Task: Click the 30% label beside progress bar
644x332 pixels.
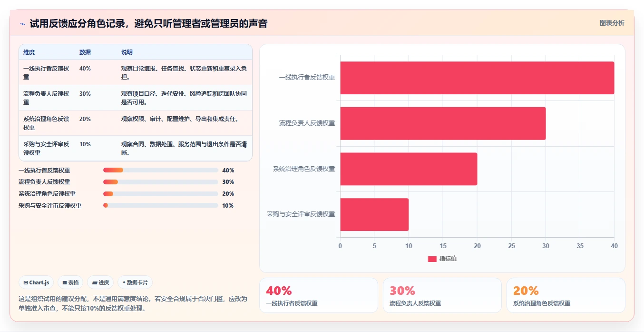Action: tap(228, 182)
